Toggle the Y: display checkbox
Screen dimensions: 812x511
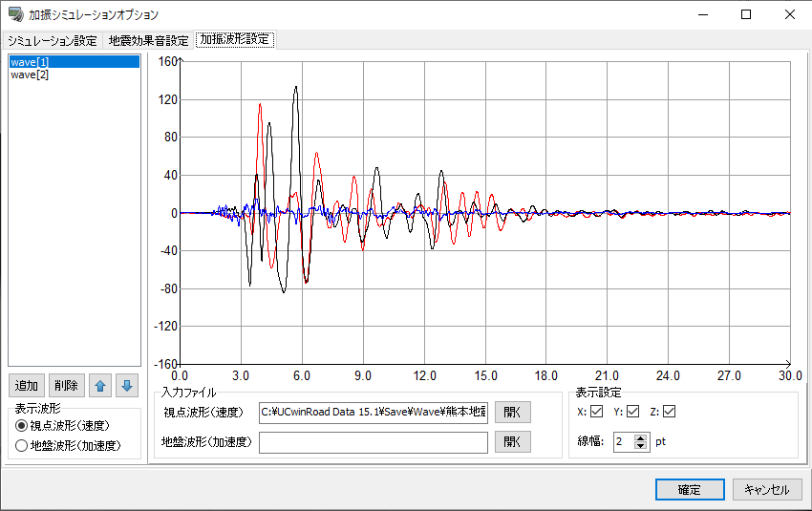(x=632, y=412)
